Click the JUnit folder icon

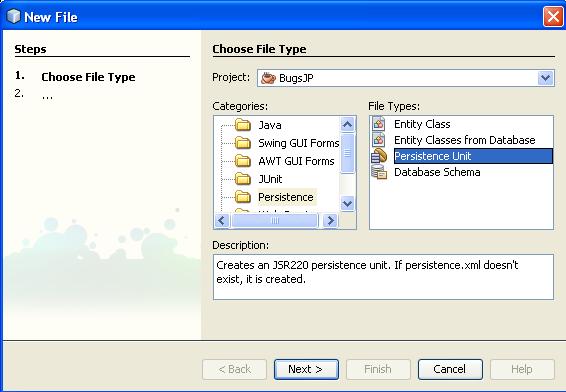pos(243,179)
